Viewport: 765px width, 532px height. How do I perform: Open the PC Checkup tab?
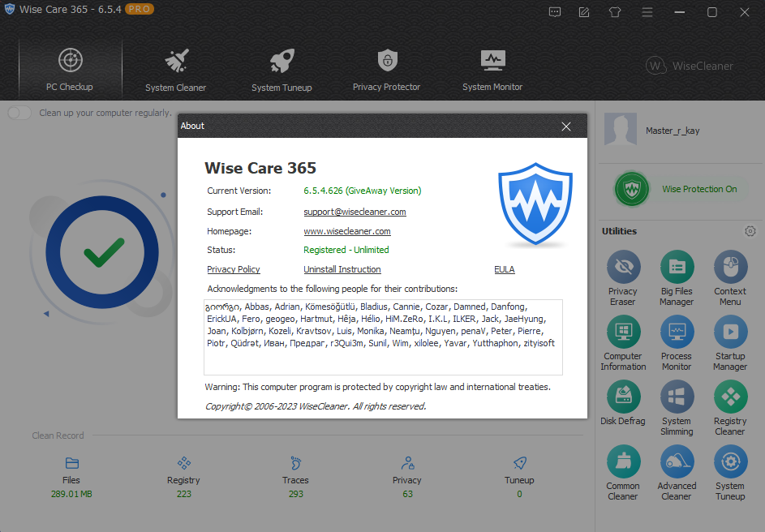click(70, 69)
